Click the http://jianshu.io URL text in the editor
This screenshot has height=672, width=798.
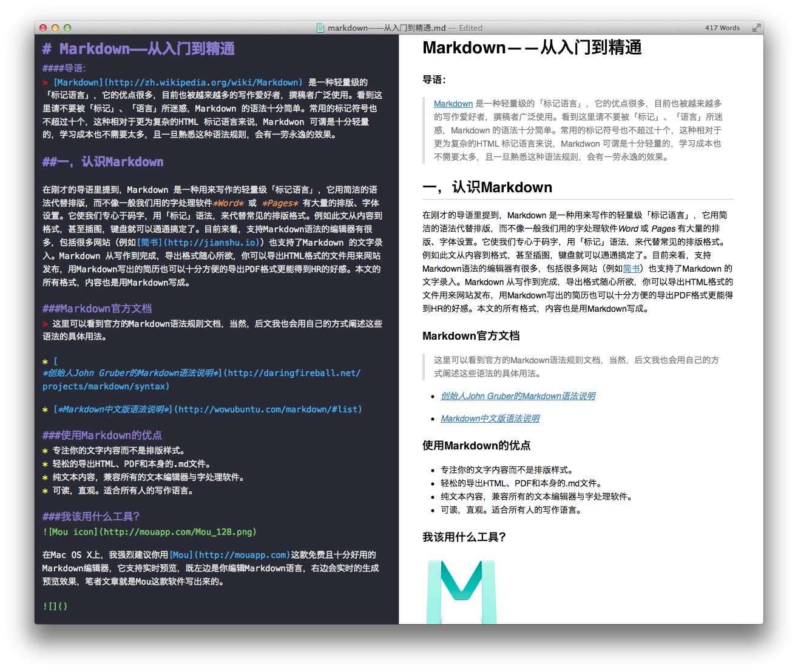pyautogui.click(x=214, y=243)
